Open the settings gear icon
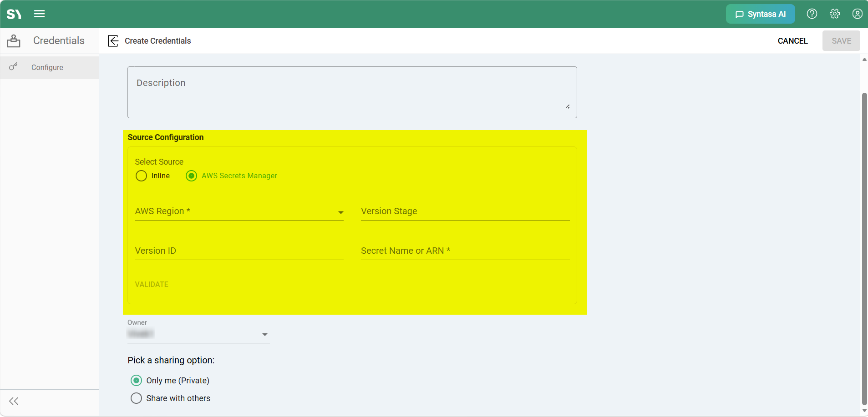868x417 pixels. tap(835, 14)
